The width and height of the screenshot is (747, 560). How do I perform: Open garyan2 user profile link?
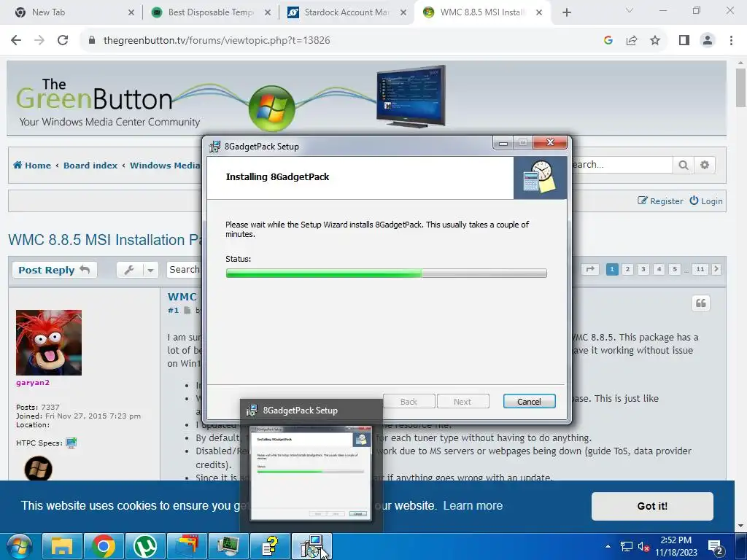32,382
